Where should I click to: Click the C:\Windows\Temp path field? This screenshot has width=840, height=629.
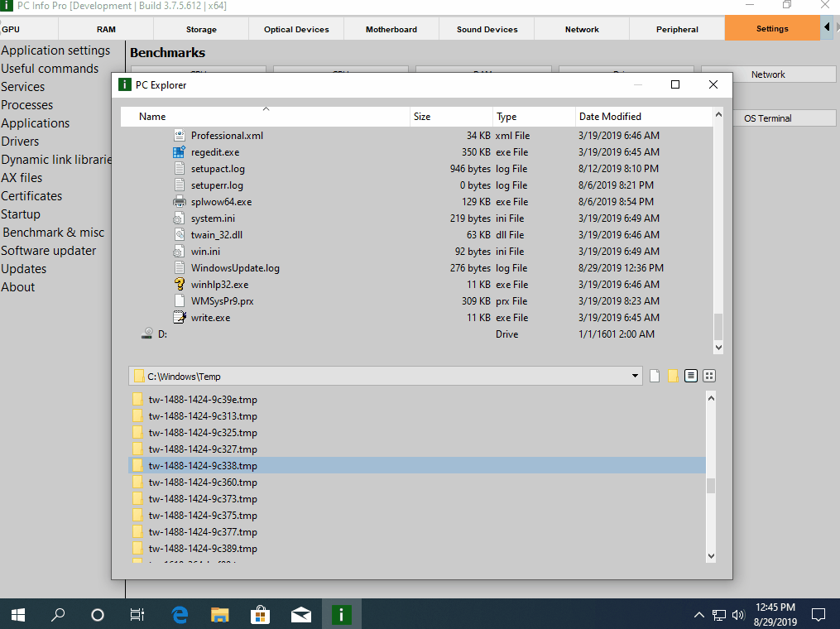(x=385, y=376)
